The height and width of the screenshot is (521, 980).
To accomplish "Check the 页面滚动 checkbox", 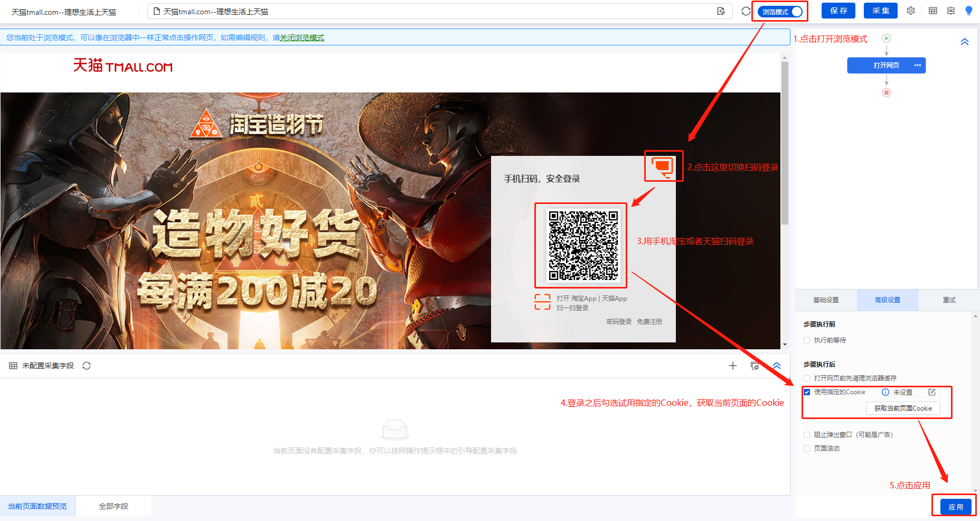I will click(x=807, y=449).
